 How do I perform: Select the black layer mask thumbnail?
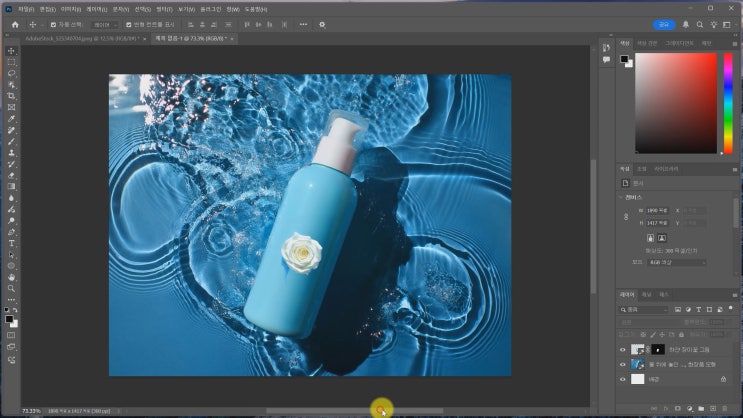point(658,350)
